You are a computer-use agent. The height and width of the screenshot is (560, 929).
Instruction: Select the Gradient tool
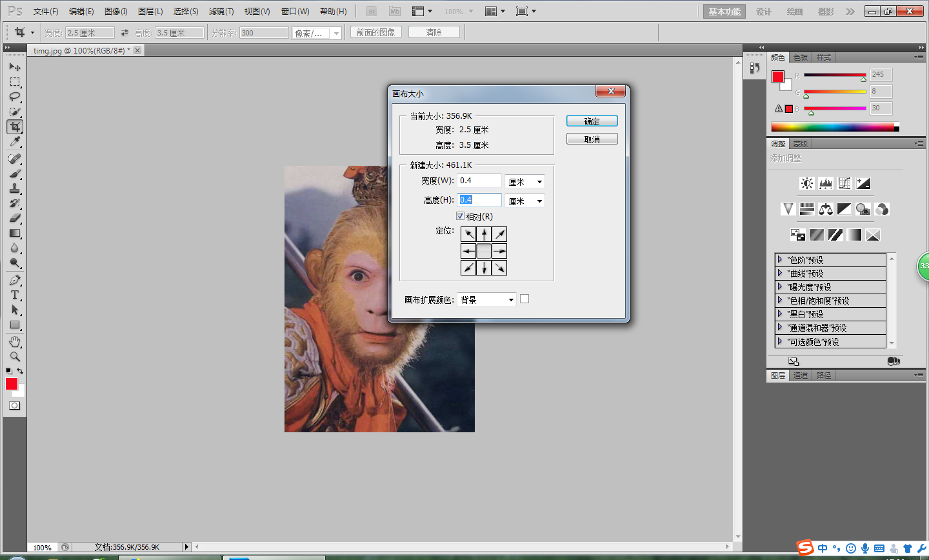(x=15, y=233)
